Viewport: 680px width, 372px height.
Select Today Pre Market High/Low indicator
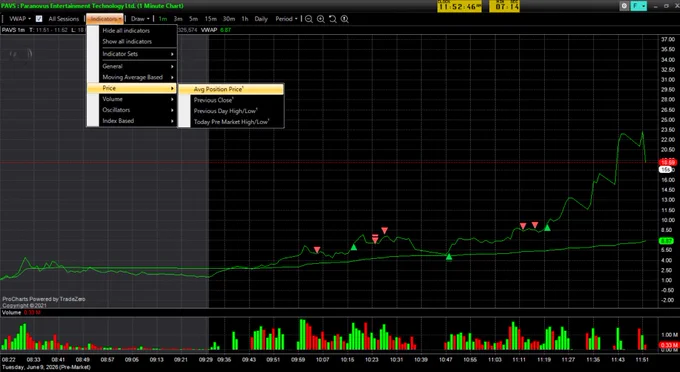pyautogui.click(x=231, y=122)
